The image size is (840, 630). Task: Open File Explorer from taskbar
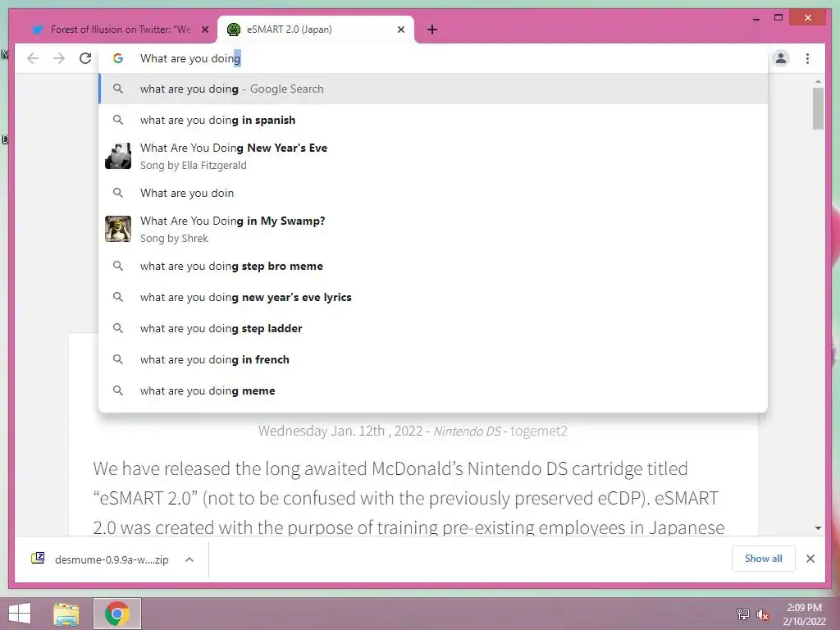pyautogui.click(x=66, y=614)
